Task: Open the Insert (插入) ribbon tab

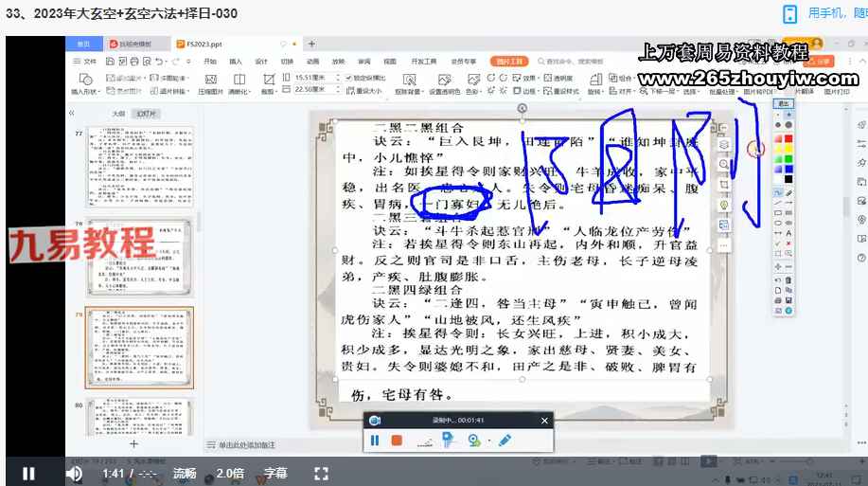Action: point(236,61)
